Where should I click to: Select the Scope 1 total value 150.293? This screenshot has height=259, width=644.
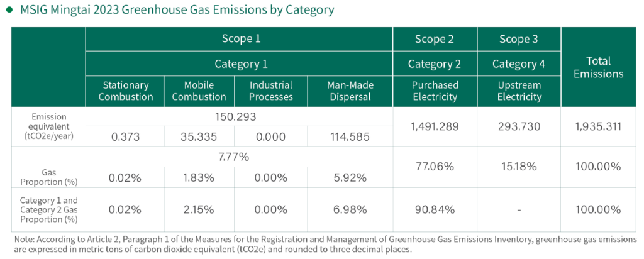(x=236, y=117)
